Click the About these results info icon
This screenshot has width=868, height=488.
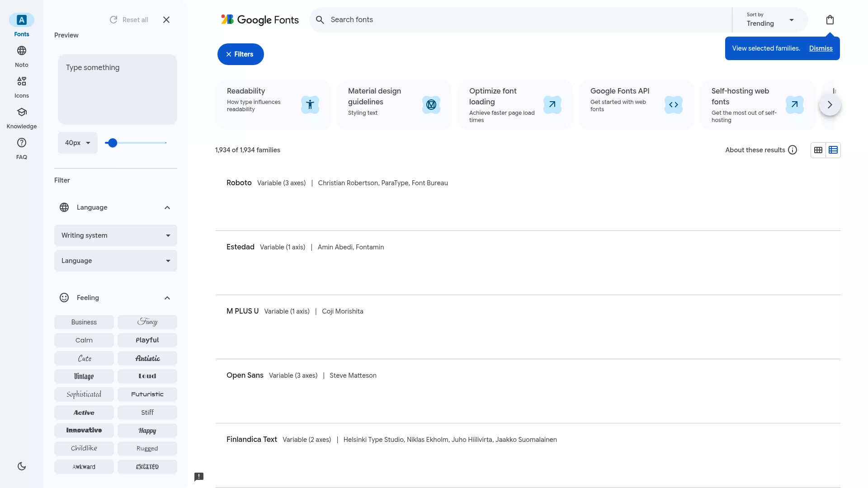point(793,150)
